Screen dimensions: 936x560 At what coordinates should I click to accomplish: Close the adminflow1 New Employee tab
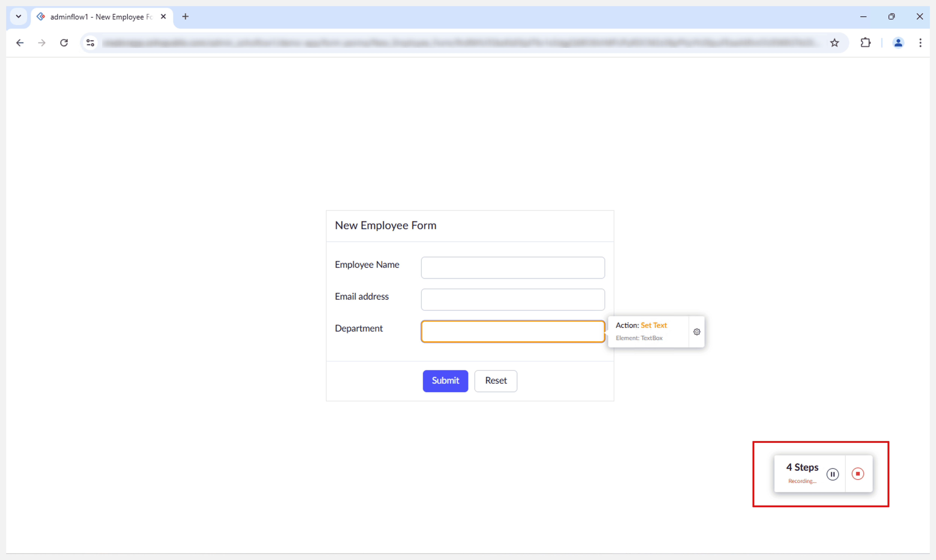pyautogui.click(x=163, y=17)
